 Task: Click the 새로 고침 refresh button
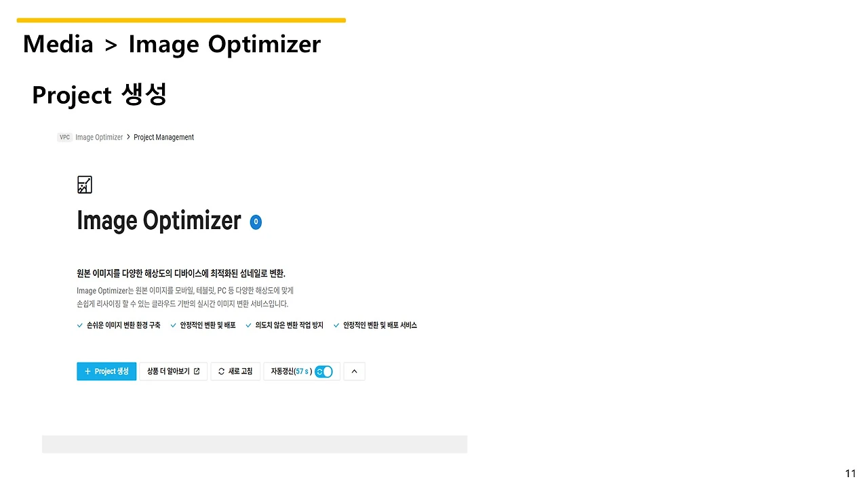tap(235, 371)
